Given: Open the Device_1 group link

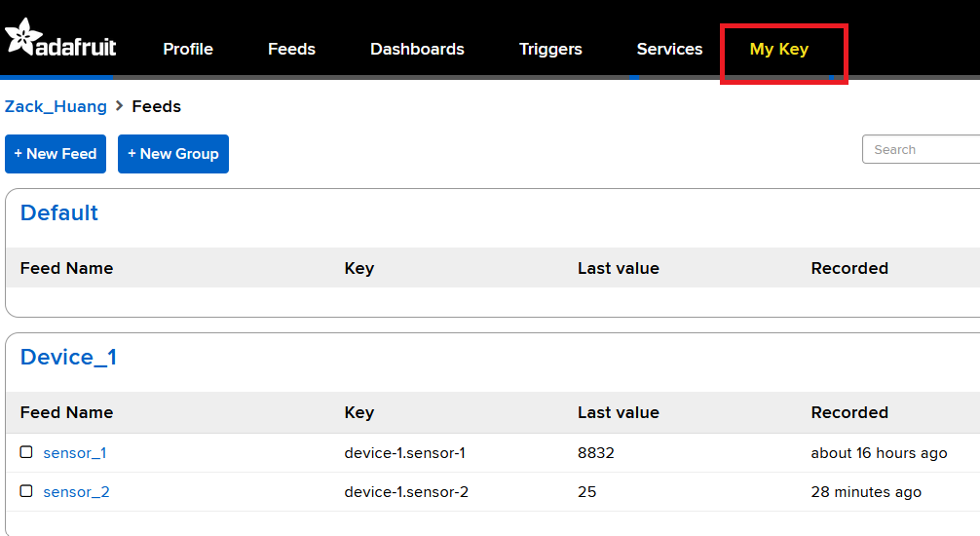Looking at the screenshot, I should pos(69,357).
